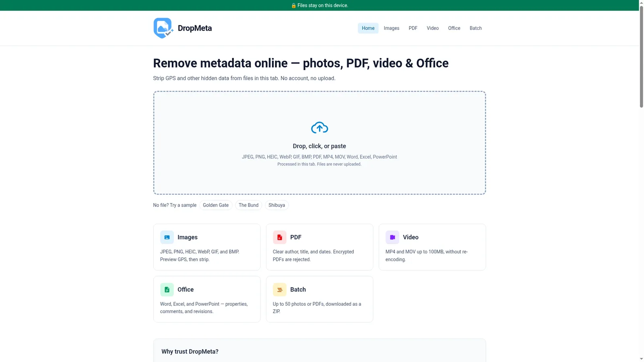Open the Video card heading

pyautogui.click(x=411, y=237)
